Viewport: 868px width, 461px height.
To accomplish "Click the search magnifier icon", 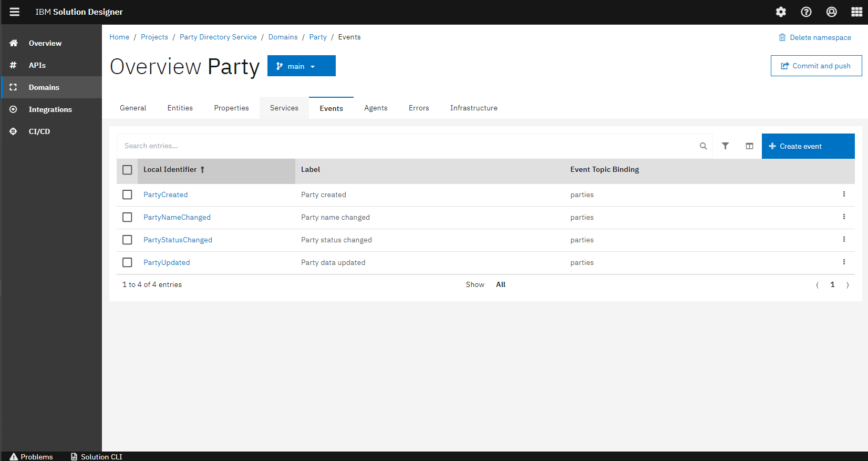I will point(703,146).
